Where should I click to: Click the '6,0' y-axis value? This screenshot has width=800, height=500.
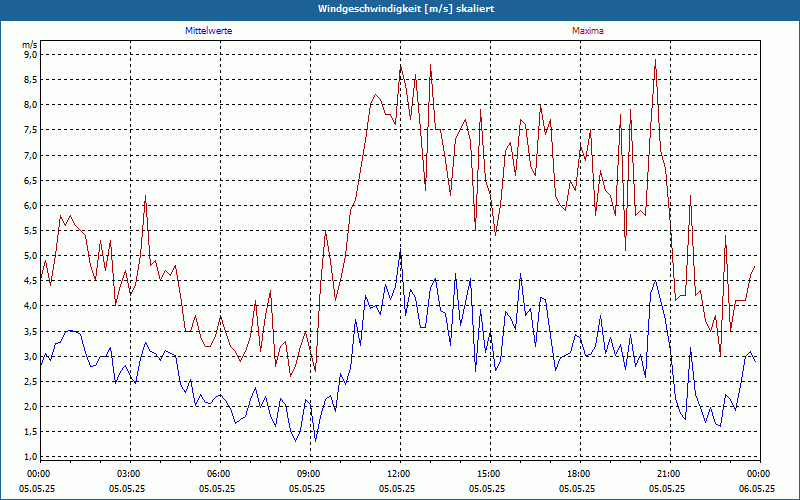pos(30,206)
